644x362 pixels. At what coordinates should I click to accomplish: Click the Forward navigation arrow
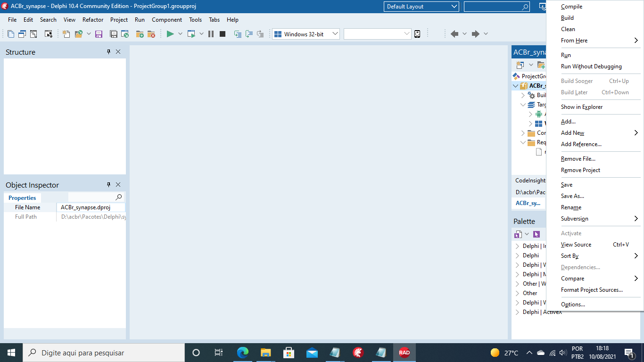[476, 34]
